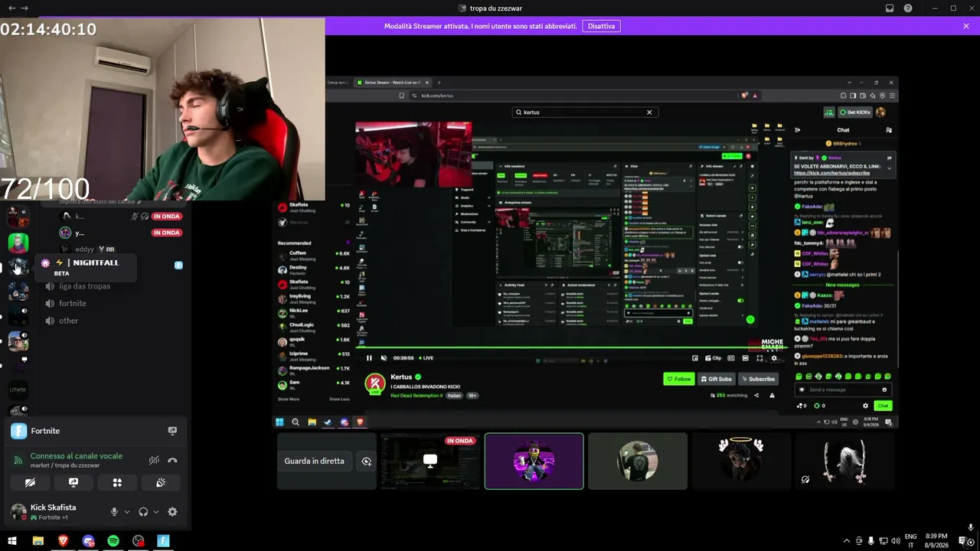Screen dimensions: 980x551
Task: Open the Discord help question mark icon
Action: click(908, 8)
